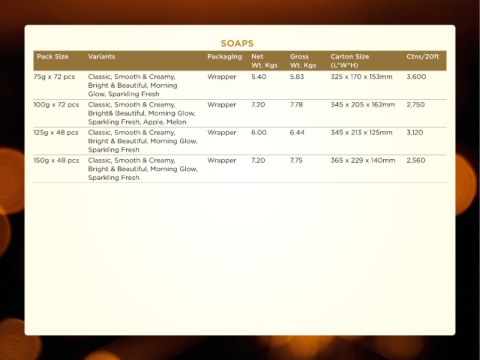Select the 150g x 48 pcs cell

pos(56,160)
